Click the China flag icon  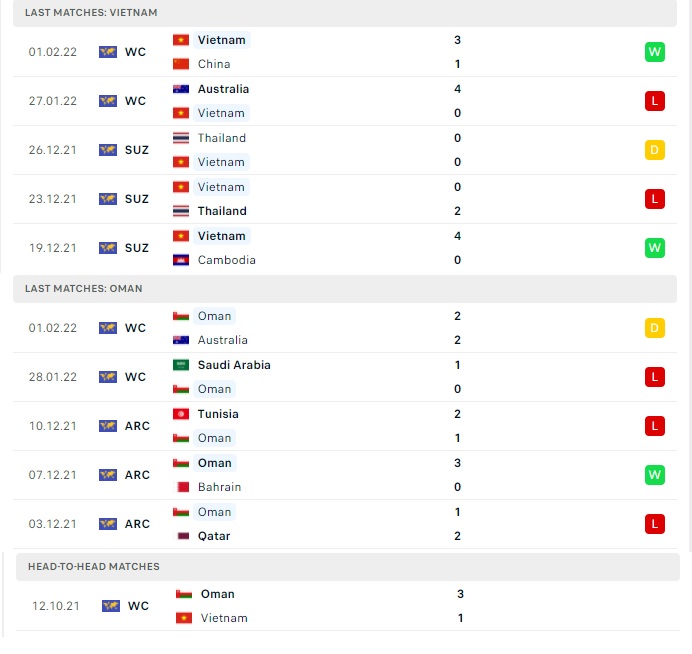tap(181, 64)
